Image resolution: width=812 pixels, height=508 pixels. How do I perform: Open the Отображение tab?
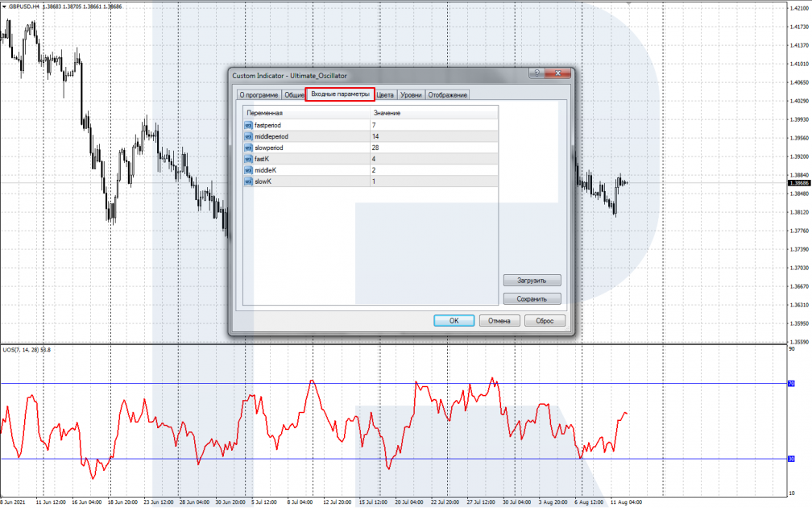447,95
